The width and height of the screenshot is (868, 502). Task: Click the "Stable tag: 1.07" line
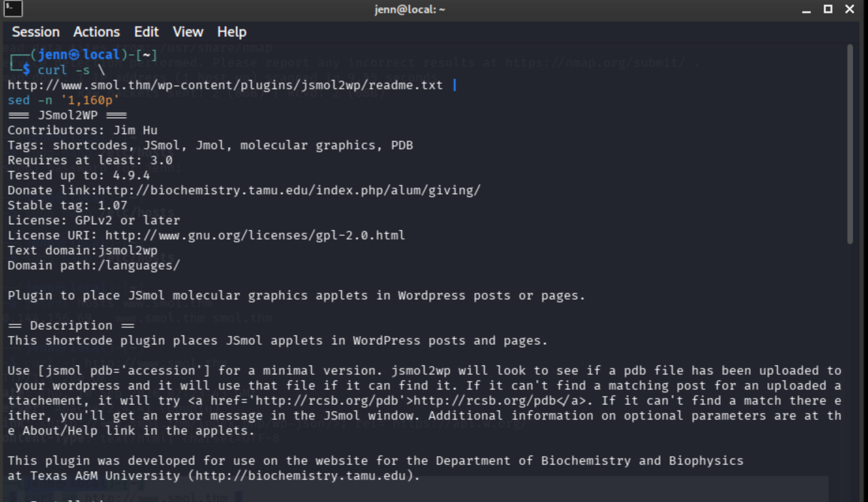68,205
